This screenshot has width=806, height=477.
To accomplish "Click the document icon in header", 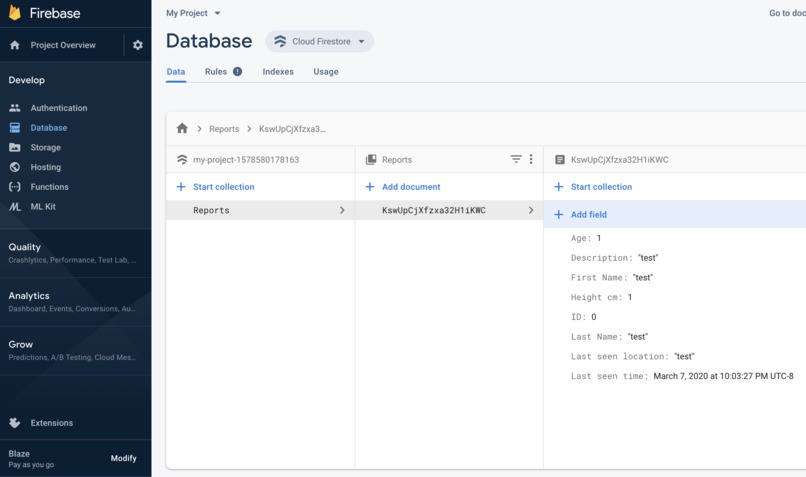I will tap(560, 159).
